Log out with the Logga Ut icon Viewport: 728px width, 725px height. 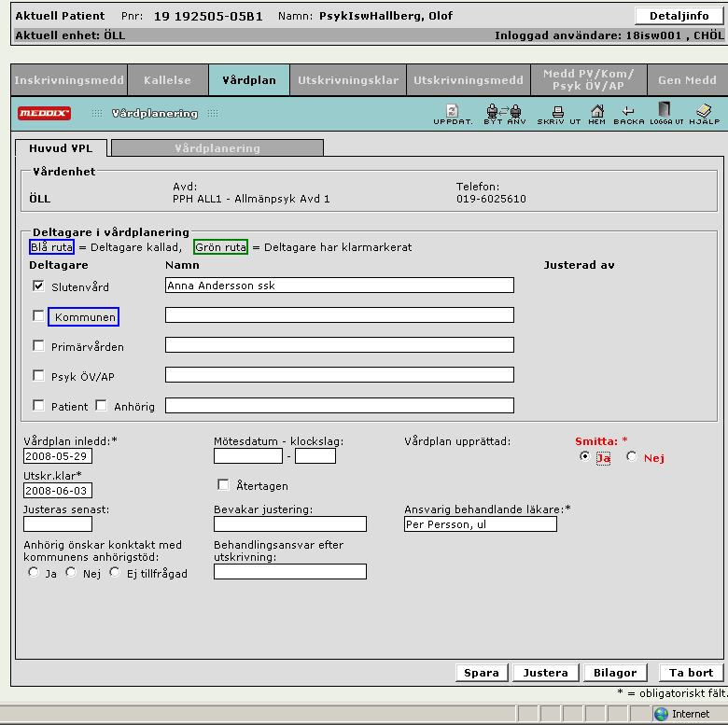[x=665, y=114]
